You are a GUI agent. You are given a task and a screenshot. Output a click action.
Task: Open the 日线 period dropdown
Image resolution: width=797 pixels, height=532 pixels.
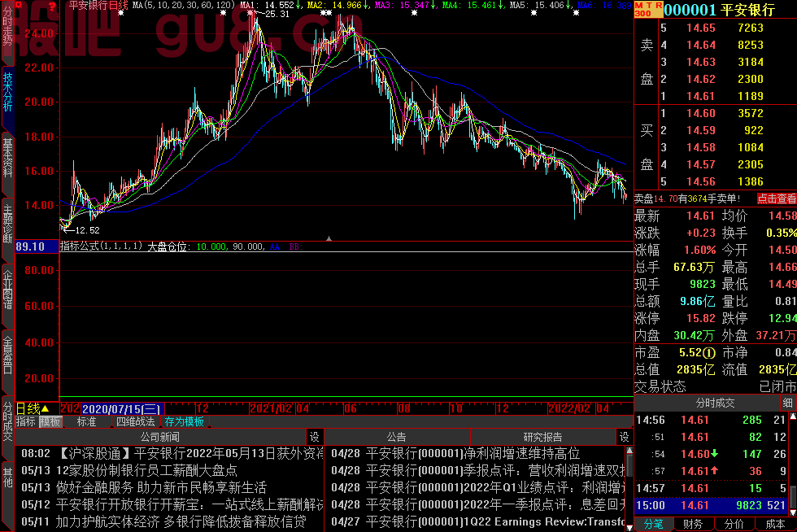click(x=33, y=408)
